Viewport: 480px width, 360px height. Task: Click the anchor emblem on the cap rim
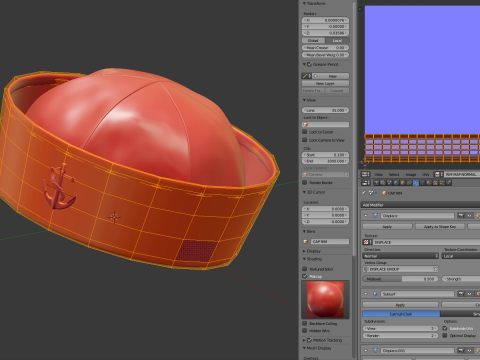click(x=59, y=187)
